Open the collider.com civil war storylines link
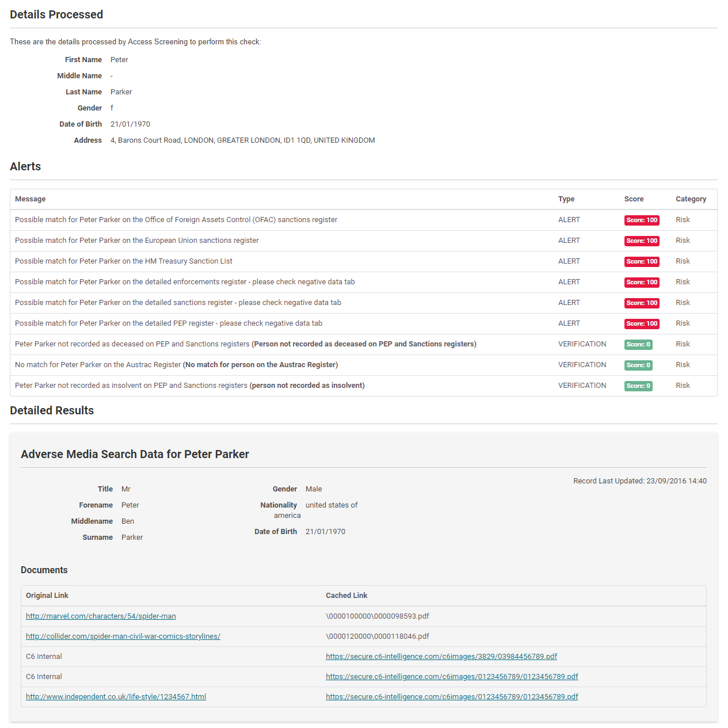 [x=123, y=636]
